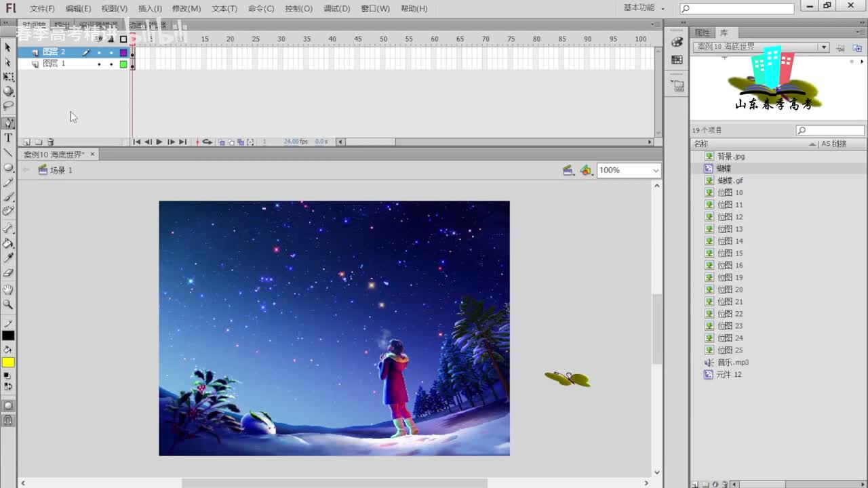Viewport: 868px width, 488px height.
Task: Select the Pen tool
Action: pyautogui.click(x=8, y=123)
